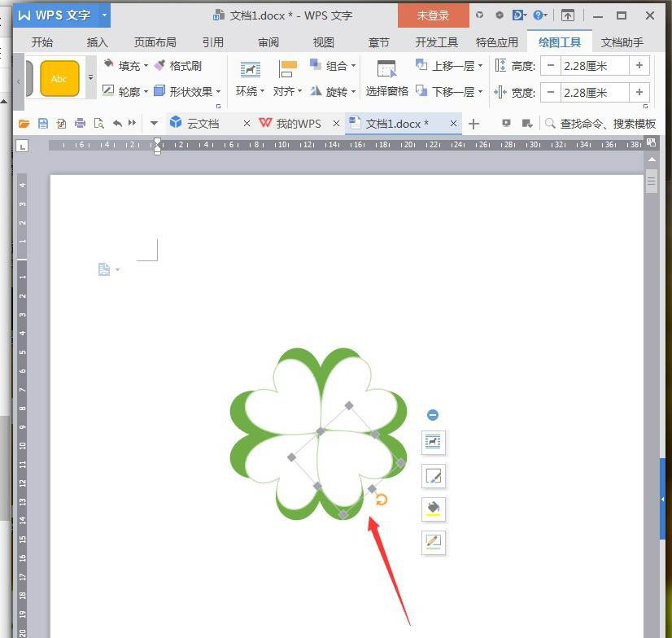Image resolution: width=672 pixels, height=638 pixels.
Task: Open the 页面布局 (Page Layout) tab
Action: pos(155,42)
